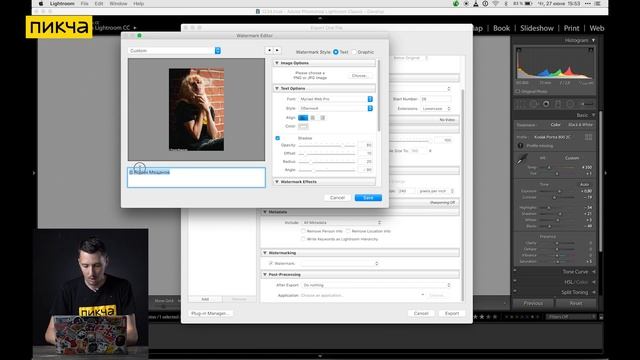Collapse the Watermarking section in Export dialog

coord(265,253)
